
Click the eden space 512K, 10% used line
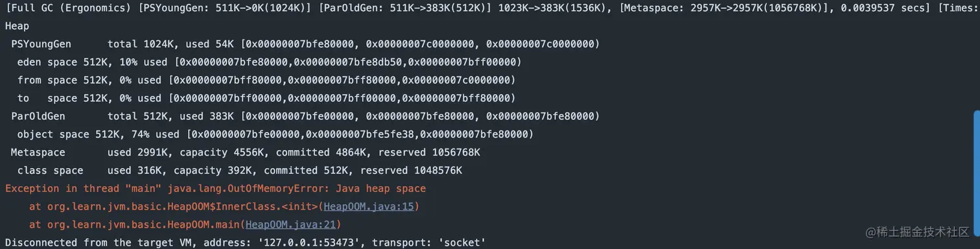(269, 63)
